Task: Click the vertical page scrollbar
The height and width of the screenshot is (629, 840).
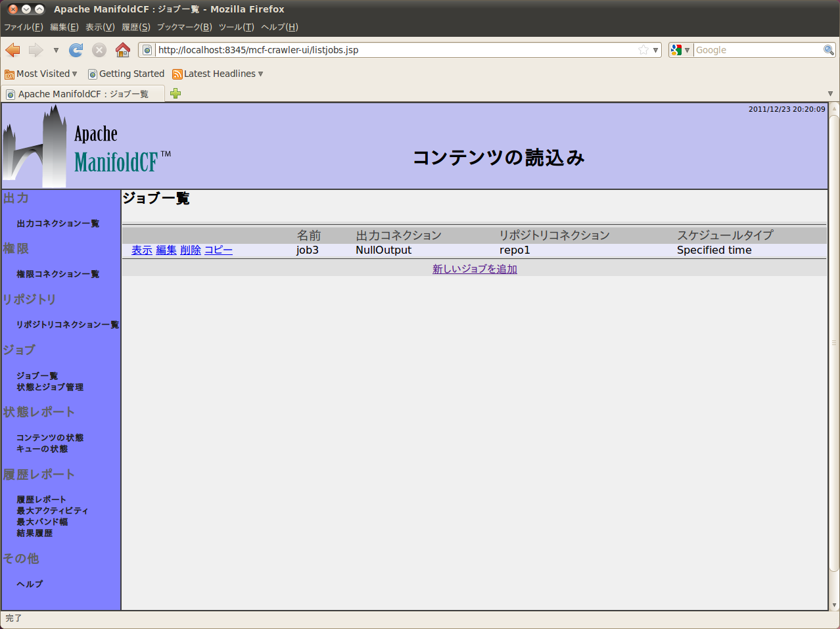Action: [834, 342]
